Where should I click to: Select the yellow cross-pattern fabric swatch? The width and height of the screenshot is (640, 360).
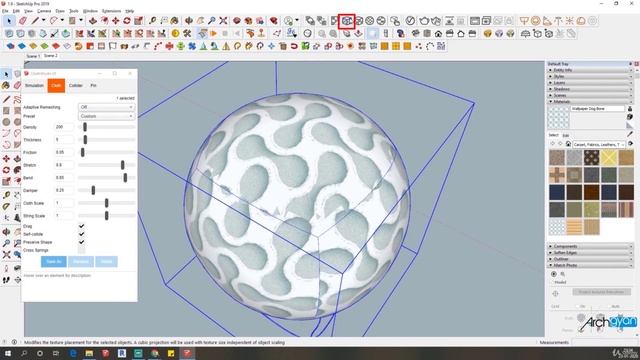[609, 158]
